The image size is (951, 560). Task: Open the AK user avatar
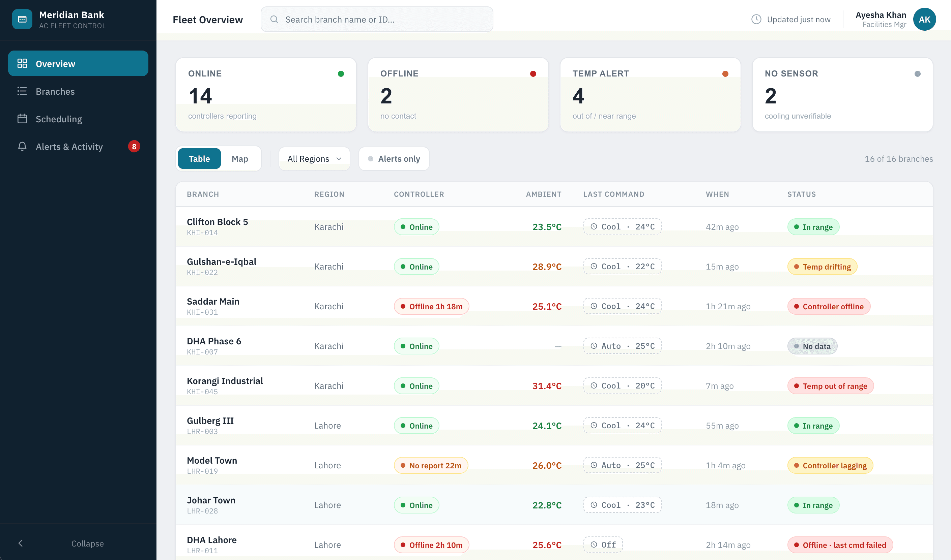(x=924, y=19)
